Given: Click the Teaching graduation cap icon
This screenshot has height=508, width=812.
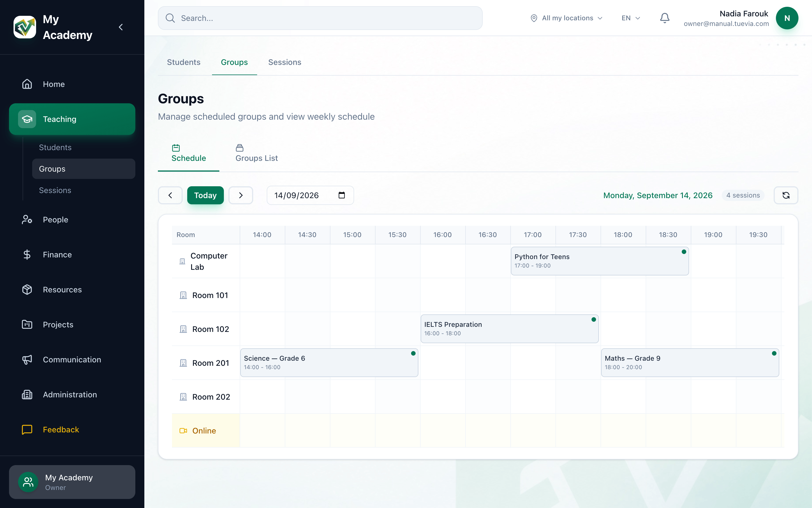Looking at the screenshot, I should [x=27, y=119].
